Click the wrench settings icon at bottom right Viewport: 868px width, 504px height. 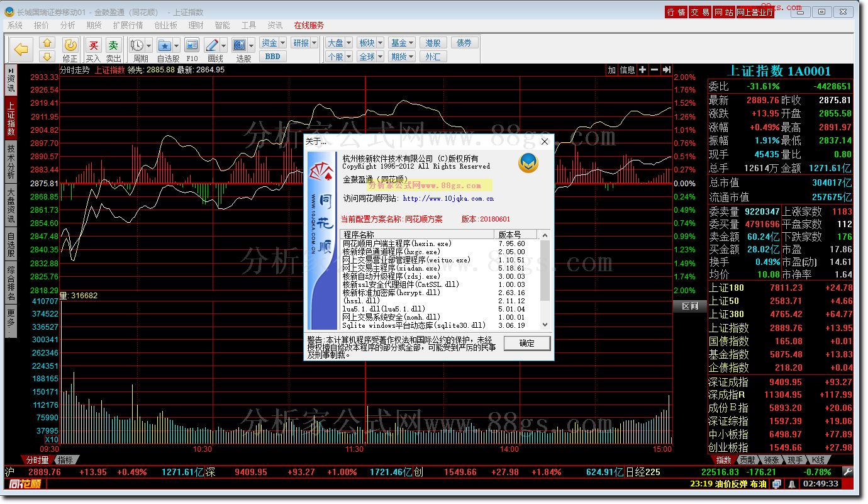pos(848,472)
